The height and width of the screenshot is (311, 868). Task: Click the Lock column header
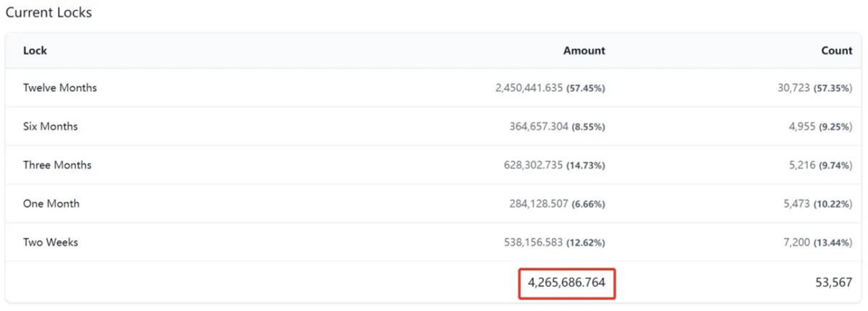click(35, 51)
